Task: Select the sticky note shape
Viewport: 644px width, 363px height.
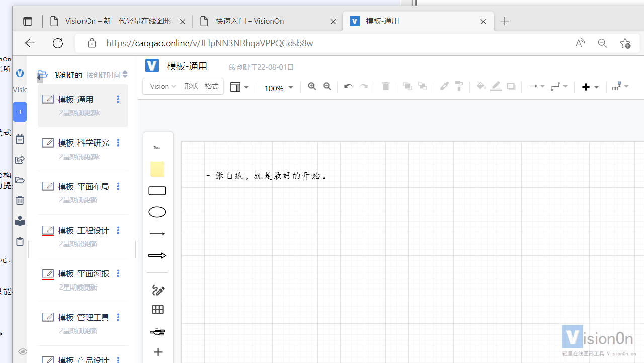Action: click(157, 169)
